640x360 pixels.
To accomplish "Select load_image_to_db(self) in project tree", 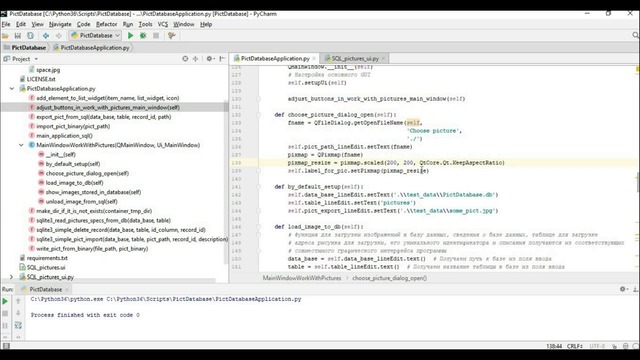I will point(74,182).
